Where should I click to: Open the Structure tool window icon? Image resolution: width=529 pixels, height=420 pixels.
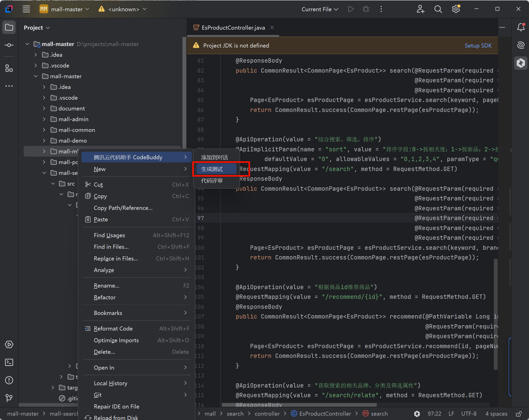pyautogui.click(x=9, y=68)
